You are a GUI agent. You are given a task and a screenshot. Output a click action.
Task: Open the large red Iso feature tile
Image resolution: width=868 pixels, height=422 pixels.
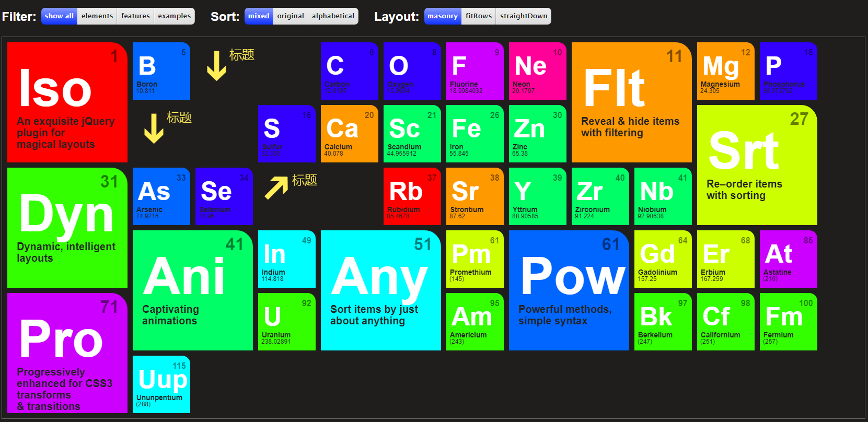click(67, 102)
